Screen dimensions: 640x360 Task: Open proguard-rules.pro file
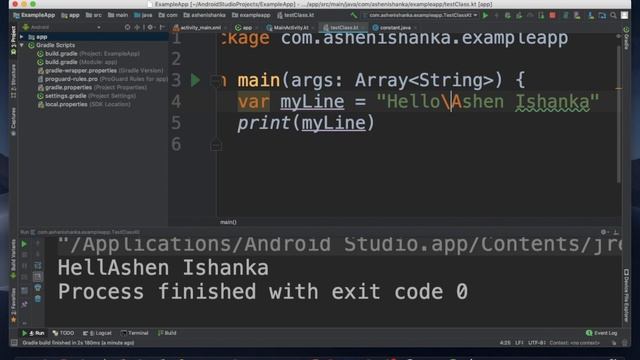tap(102, 79)
